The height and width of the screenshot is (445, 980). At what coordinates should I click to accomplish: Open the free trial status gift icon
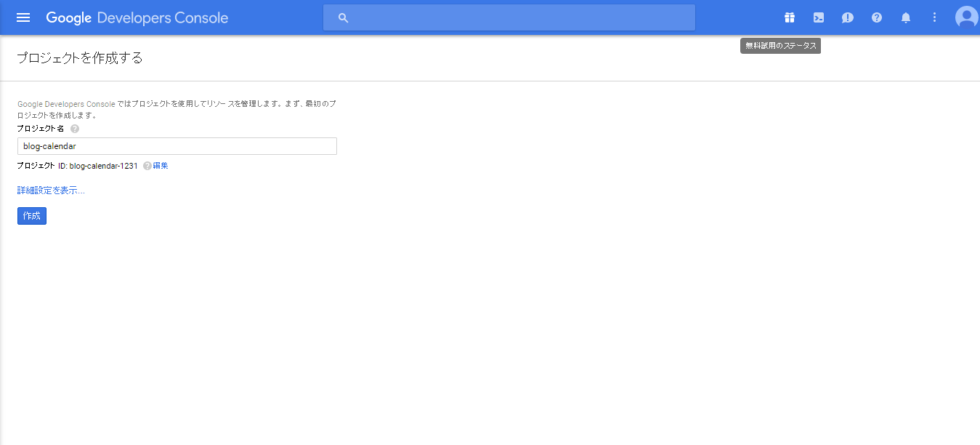point(790,17)
